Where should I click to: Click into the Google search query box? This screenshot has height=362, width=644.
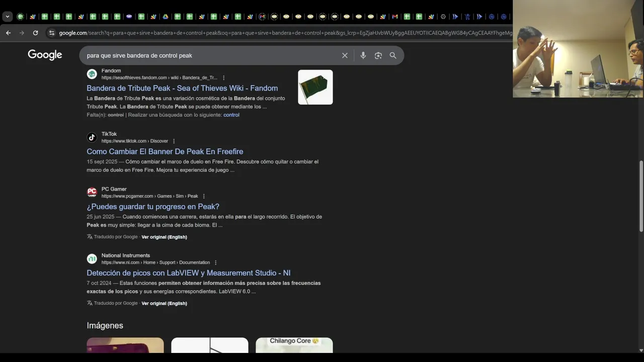[211, 55]
